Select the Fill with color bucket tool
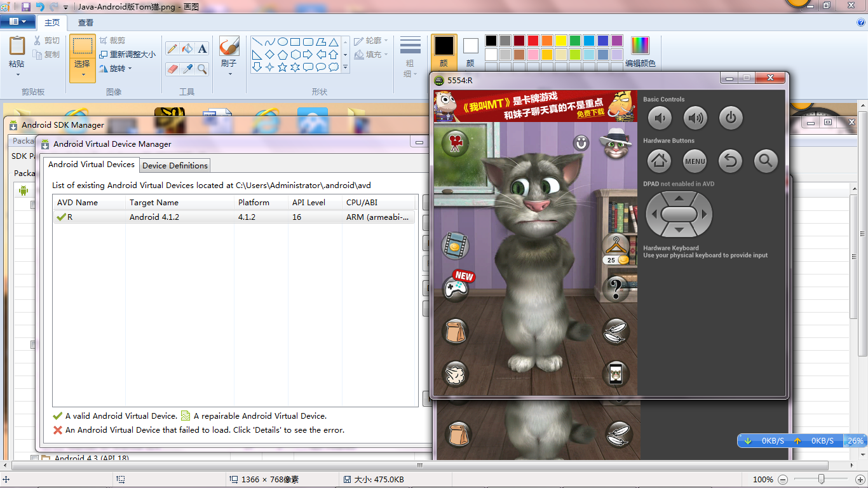 187,49
